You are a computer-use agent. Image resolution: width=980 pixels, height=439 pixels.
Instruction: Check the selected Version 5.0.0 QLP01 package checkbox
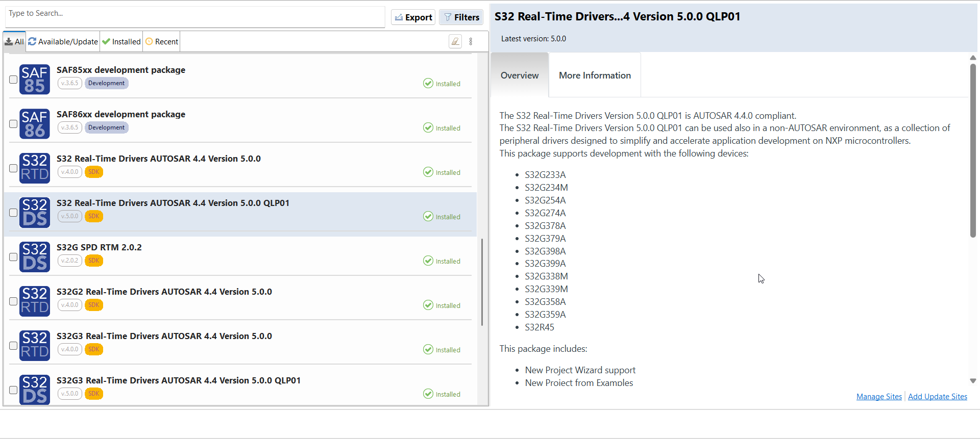(13, 213)
